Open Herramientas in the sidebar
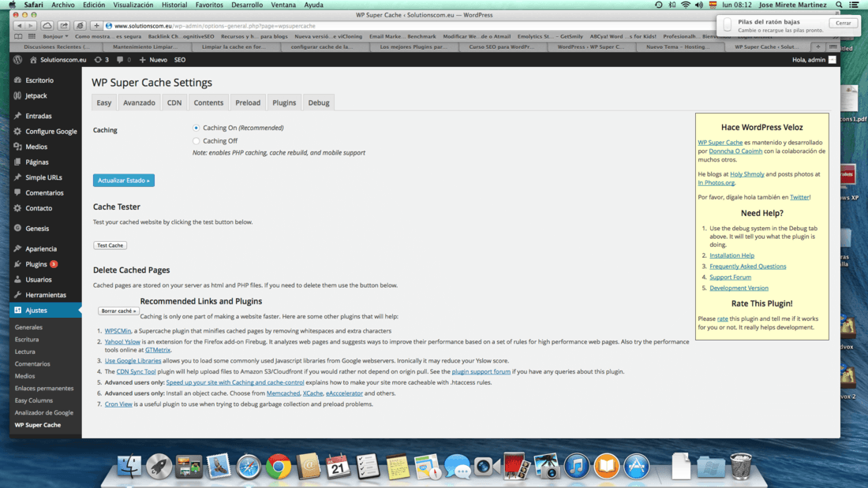 (46, 295)
